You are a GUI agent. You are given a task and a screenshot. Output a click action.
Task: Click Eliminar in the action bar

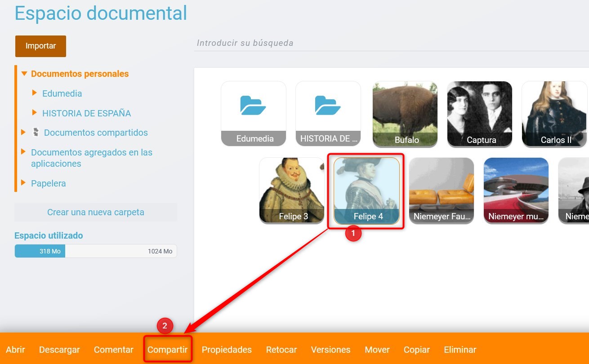[x=460, y=350]
